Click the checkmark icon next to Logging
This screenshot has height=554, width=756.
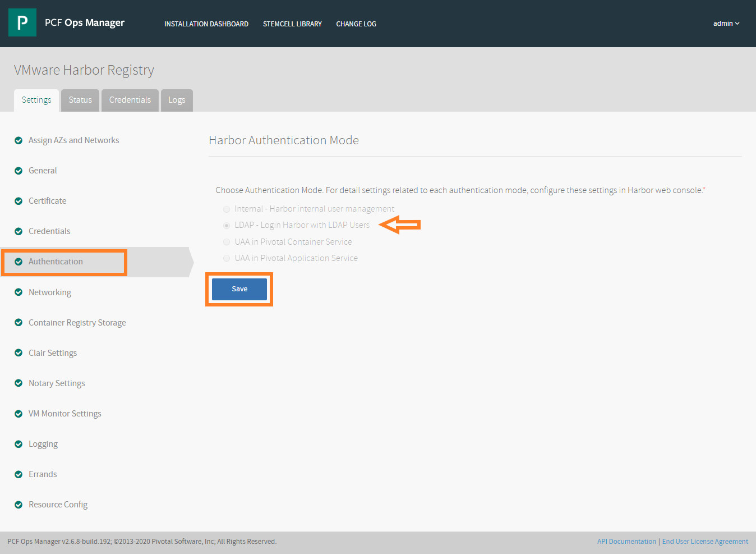coord(19,444)
